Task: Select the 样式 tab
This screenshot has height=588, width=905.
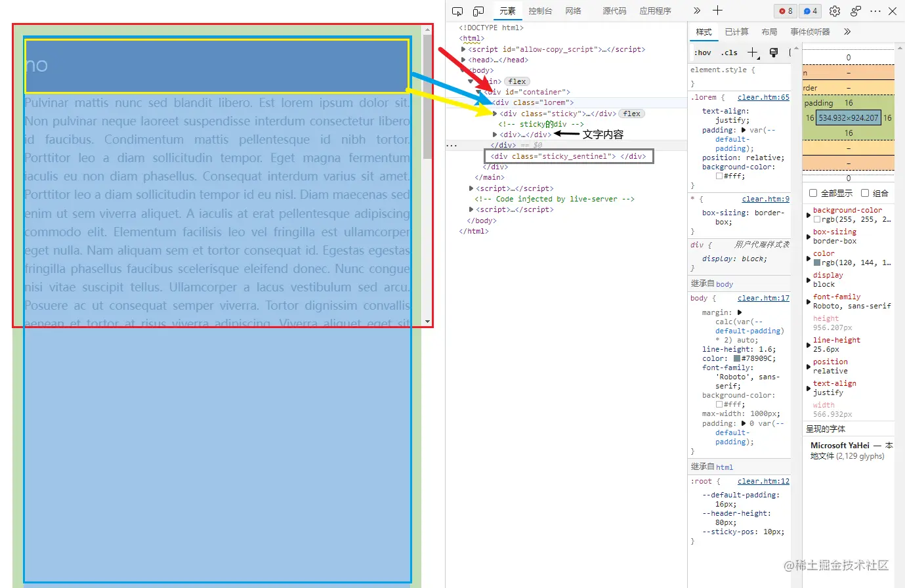Action: (704, 31)
